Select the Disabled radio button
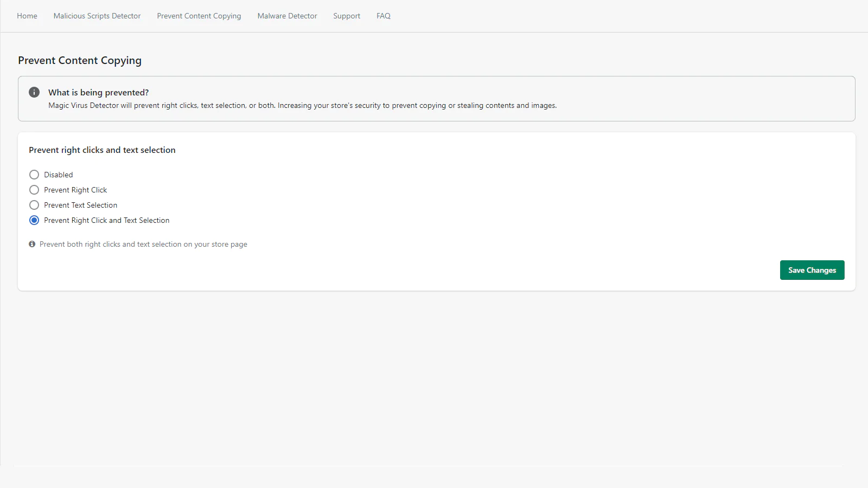 pyautogui.click(x=34, y=175)
